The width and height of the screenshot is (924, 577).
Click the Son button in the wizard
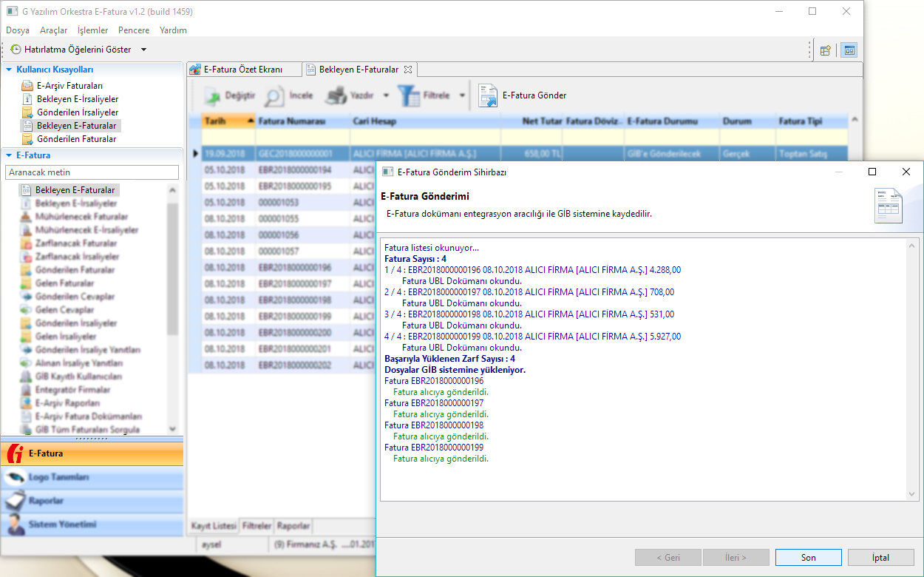[808, 558]
